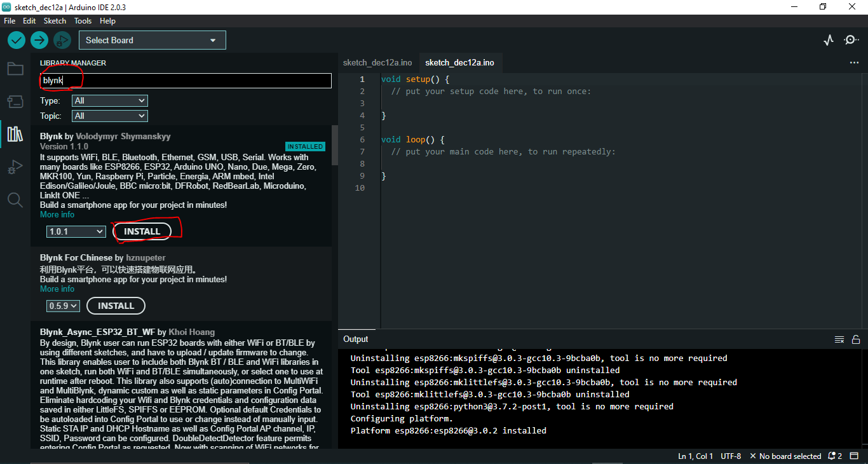Viewport: 868px width, 464px height.
Task: Click the Upload arrow button
Action: (39, 40)
